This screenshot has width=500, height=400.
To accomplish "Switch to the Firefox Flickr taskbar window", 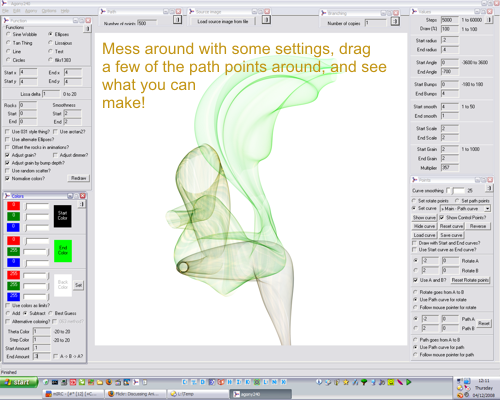I will pos(136,394).
